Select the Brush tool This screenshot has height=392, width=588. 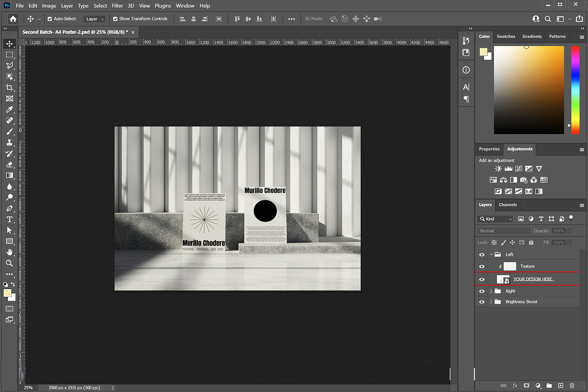9,131
